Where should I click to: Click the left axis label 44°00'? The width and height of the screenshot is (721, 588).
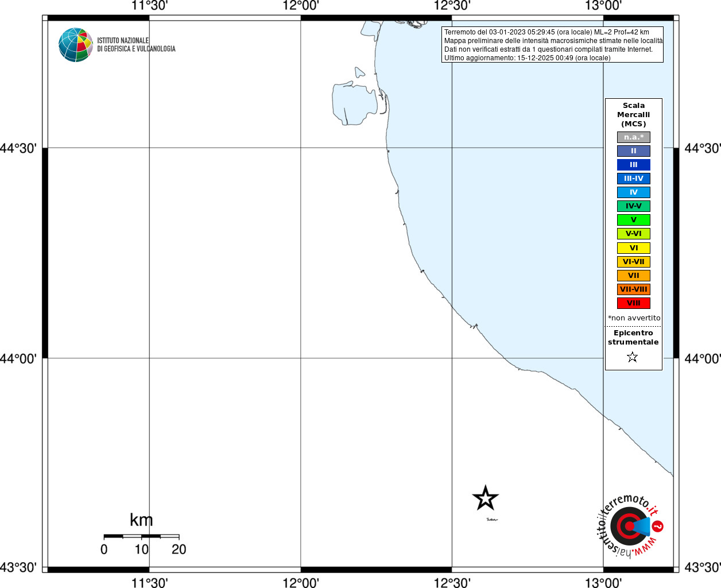tap(18, 358)
